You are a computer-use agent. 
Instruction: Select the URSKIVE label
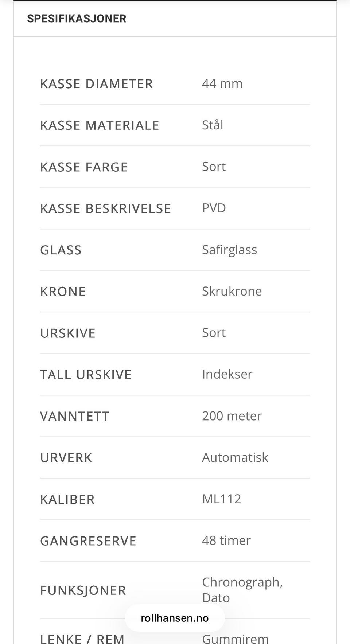(x=68, y=333)
